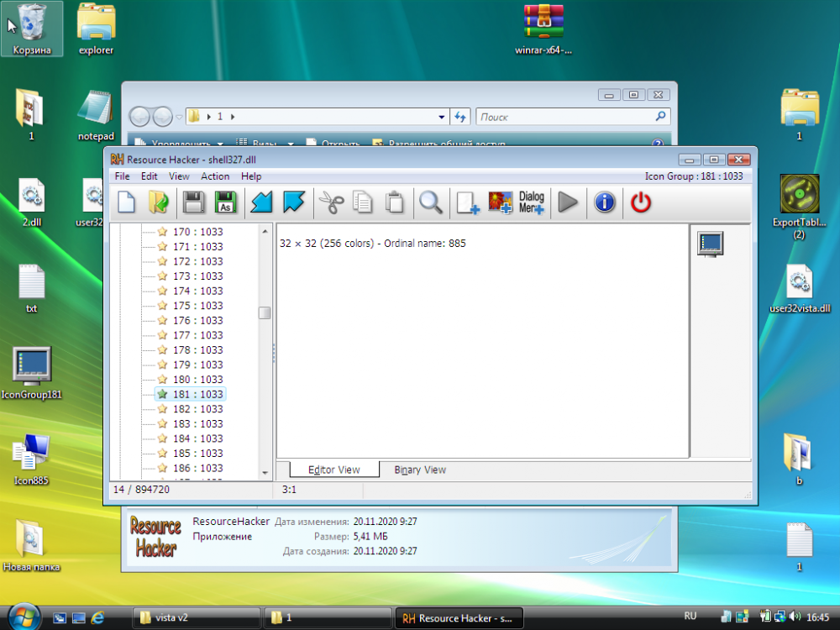The image size is (840, 630).
Task: Save the file with the floppy icon
Action: (194, 202)
